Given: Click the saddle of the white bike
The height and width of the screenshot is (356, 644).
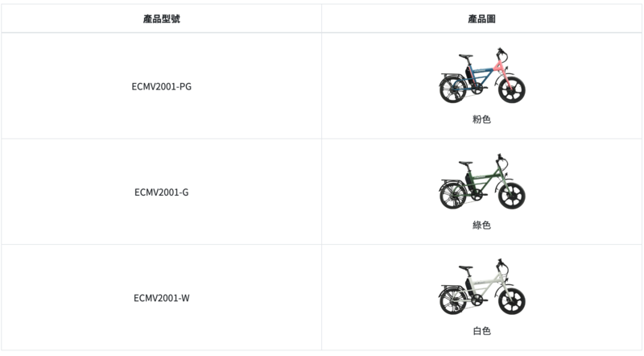Looking at the screenshot, I should [465, 268].
